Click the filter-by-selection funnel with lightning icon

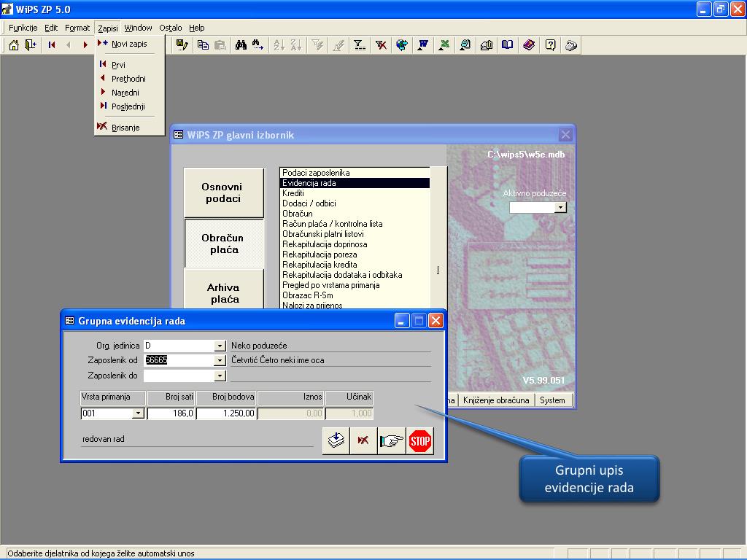(317, 45)
